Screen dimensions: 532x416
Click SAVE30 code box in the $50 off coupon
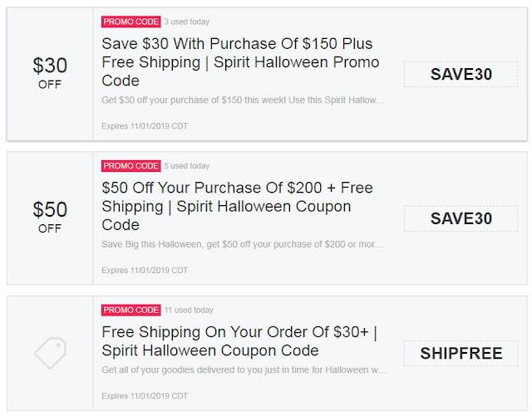[461, 218]
